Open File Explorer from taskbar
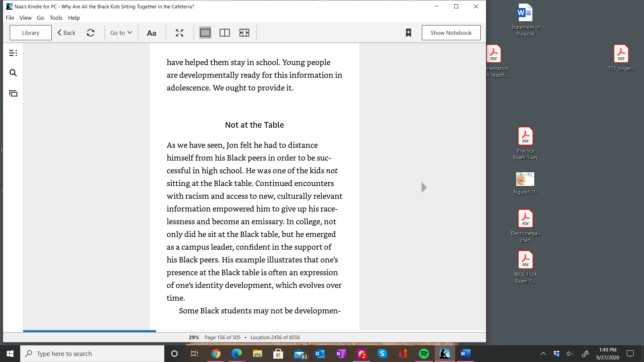This screenshot has height=362, width=644. [x=257, y=354]
